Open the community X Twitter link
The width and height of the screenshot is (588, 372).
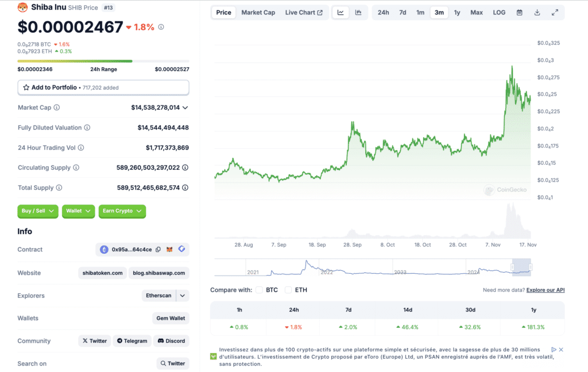coord(95,341)
